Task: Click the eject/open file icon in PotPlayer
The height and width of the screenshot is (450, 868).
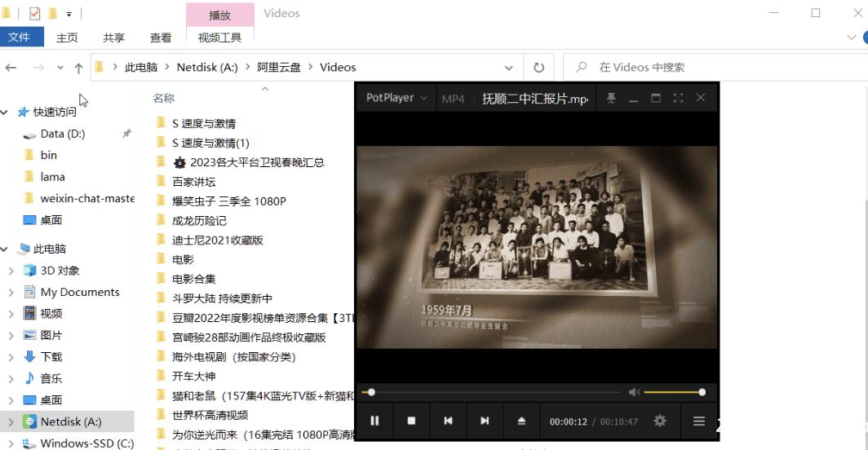Action: coord(521,421)
